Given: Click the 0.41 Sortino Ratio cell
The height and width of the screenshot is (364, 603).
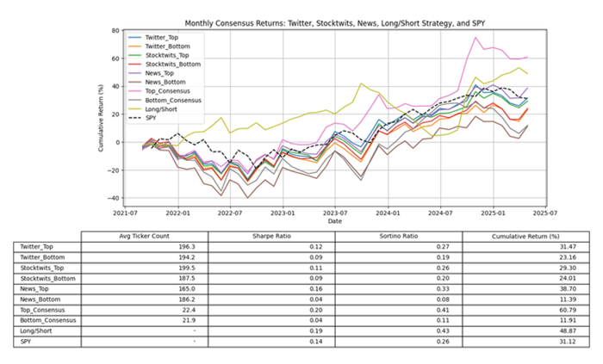Looking at the screenshot, I should pos(398,310).
